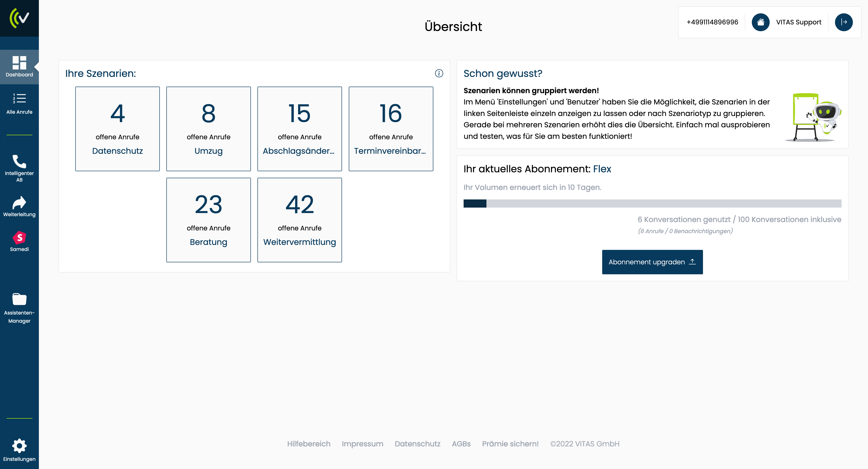Viewport: 868px width, 469px height.
Task: Open the Impressum footer link
Action: pos(362,444)
